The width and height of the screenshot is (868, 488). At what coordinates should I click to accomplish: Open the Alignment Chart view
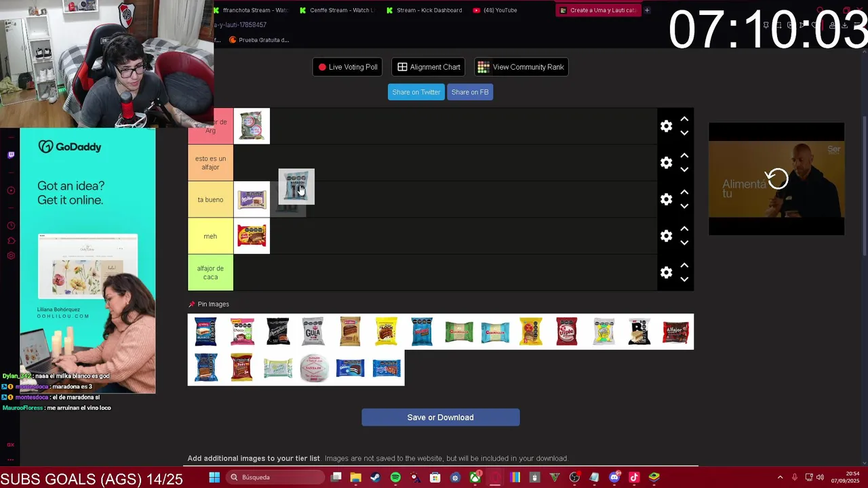[x=429, y=67]
